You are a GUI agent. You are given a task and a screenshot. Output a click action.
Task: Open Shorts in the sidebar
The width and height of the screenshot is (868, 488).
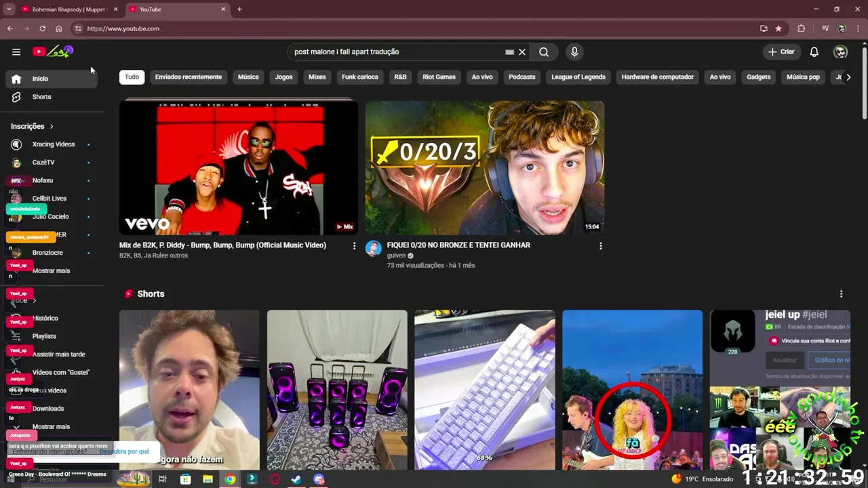tap(52, 97)
